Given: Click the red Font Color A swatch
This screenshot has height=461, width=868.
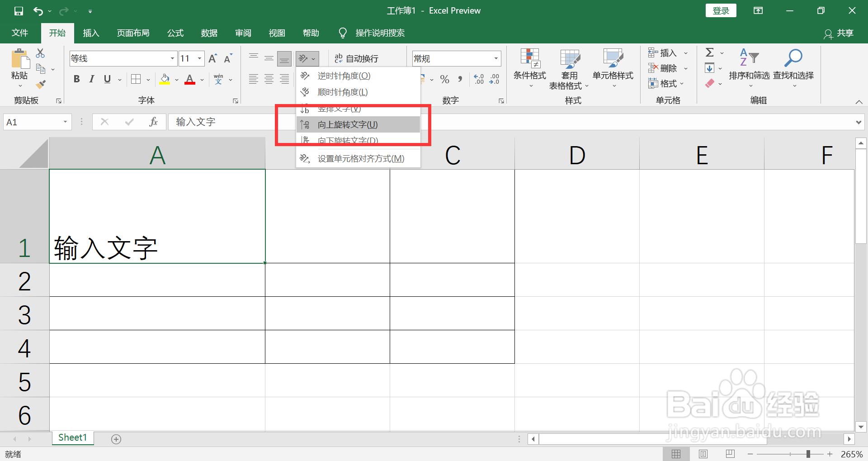Looking at the screenshot, I should (190, 79).
